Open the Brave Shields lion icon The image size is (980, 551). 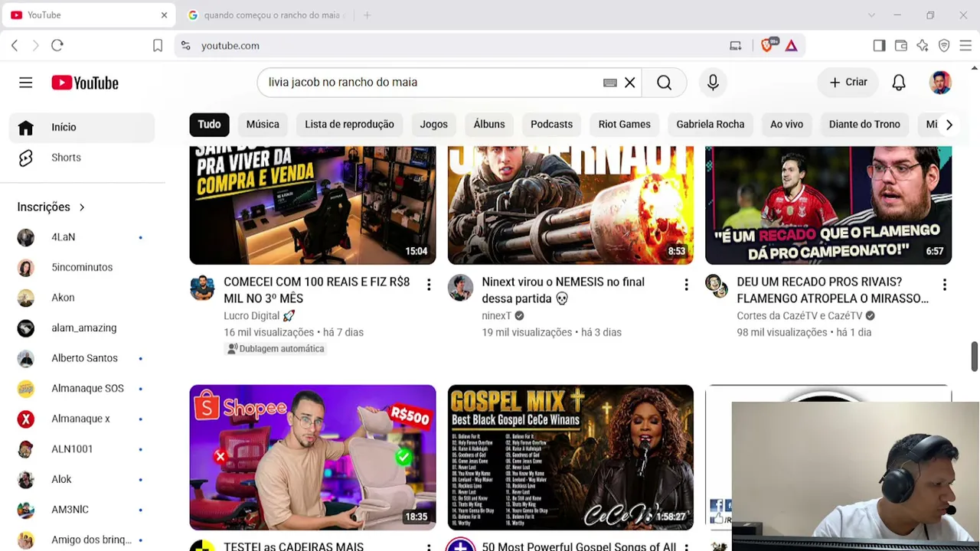[x=768, y=46]
